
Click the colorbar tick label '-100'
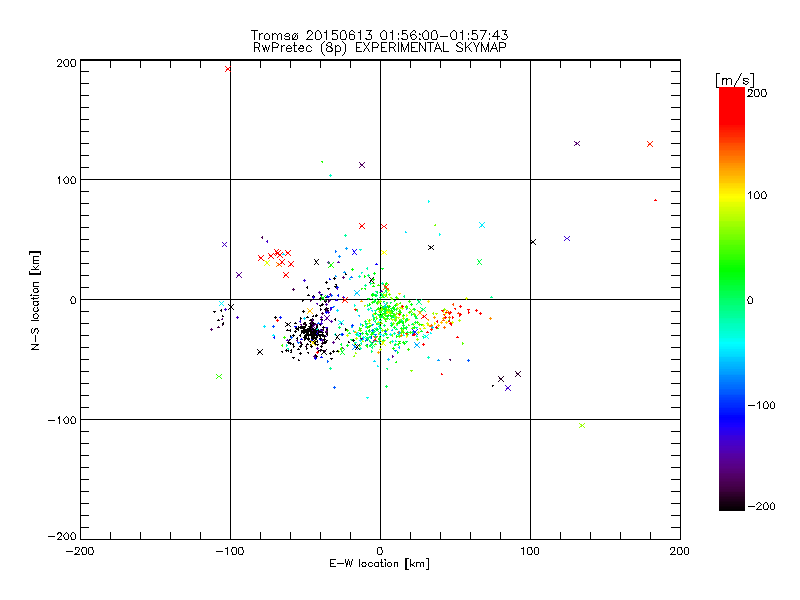coord(761,405)
